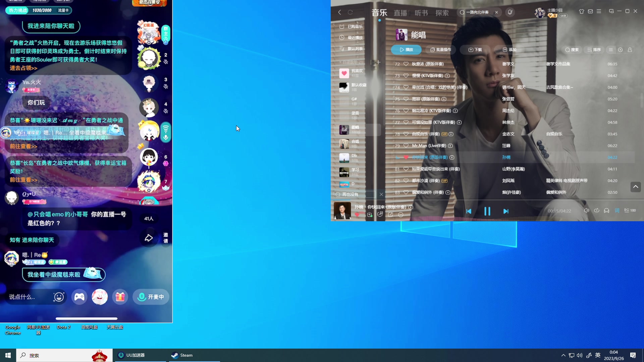Open the sound effects headphone icon

pyautogui.click(x=606, y=210)
